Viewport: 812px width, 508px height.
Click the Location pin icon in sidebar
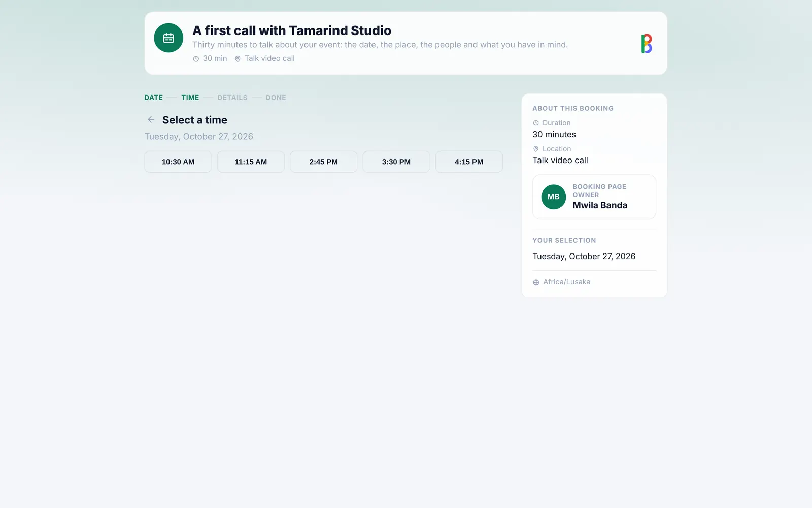(536, 149)
